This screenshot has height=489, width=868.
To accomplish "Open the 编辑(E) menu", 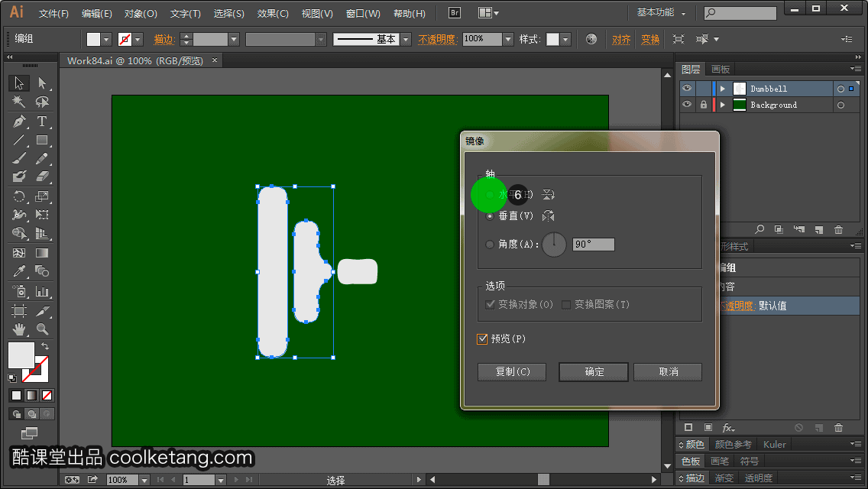I will tap(97, 13).
